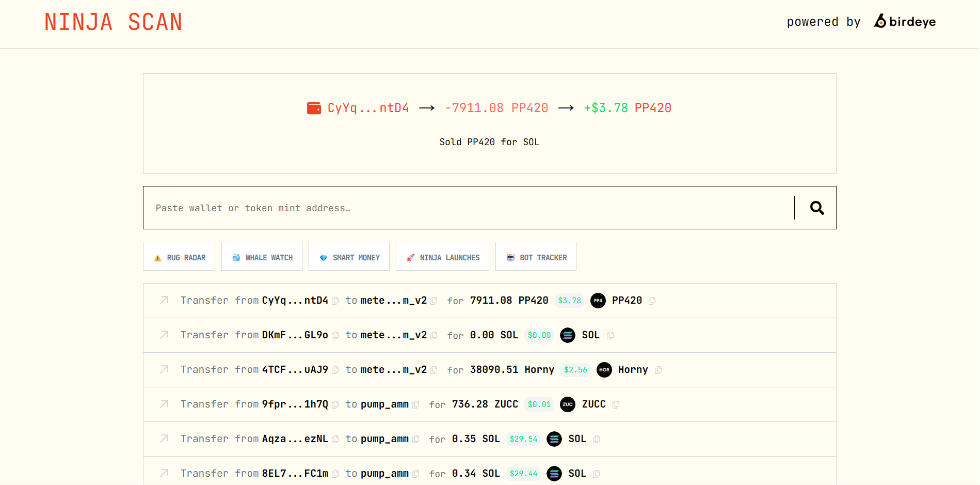The width and height of the screenshot is (980, 485).
Task: Click the $29.54 value badge
Action: pos(523,439)
